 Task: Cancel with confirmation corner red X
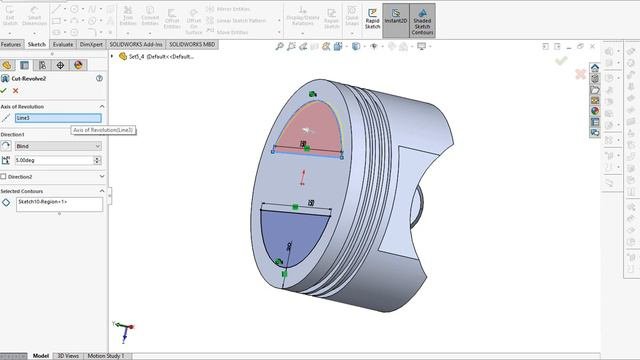(580, 74)
